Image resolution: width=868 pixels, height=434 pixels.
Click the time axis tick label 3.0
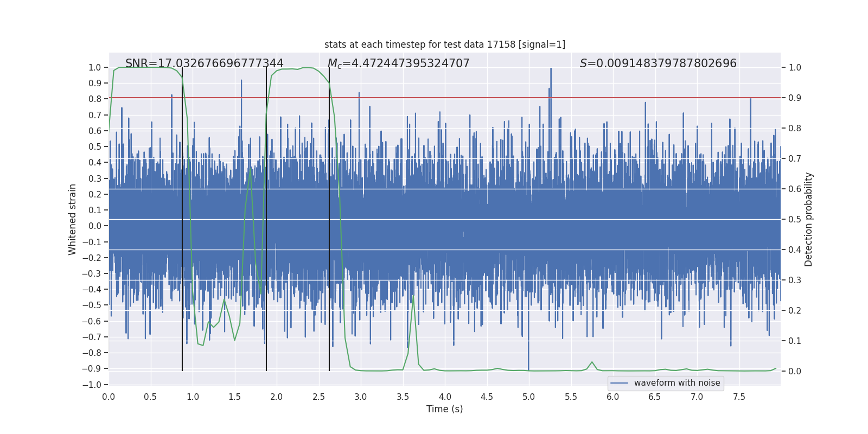point(361,397)
